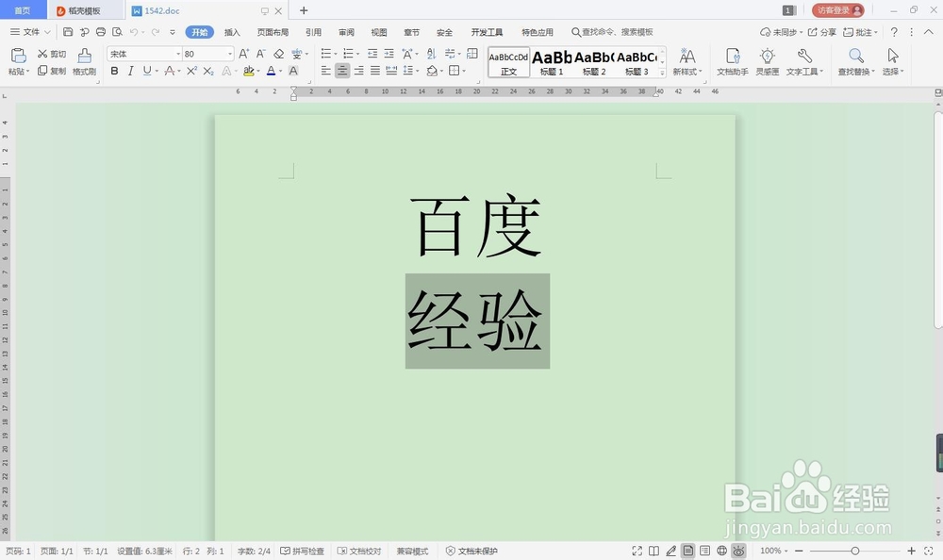This screenshot has height=560, width=943.
Task: Expand the bullet list dropdown arrow
Action: pos(336,54)
